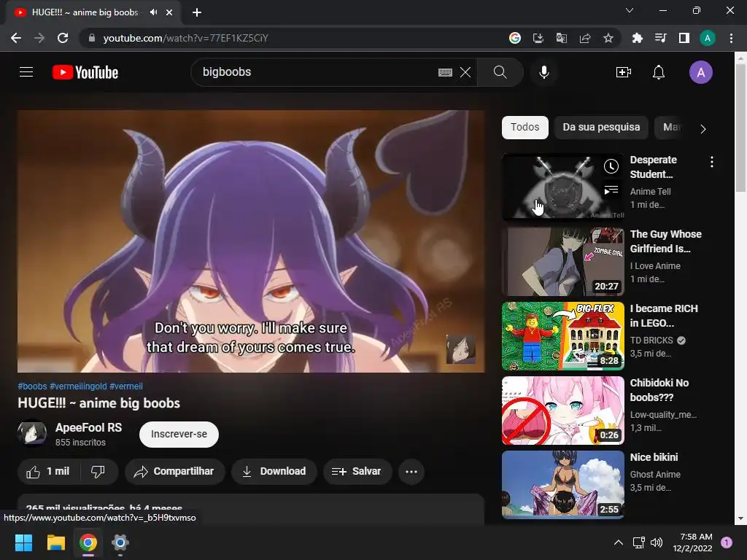Open YouTube notifications bell

point(659,72)
